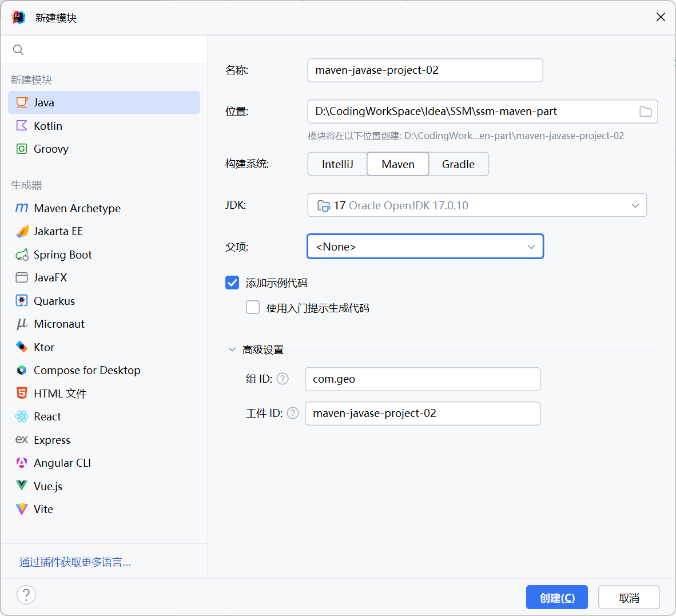The image size is (676, 616).
Task: Click the 创建(C) button
Action: 557,598
